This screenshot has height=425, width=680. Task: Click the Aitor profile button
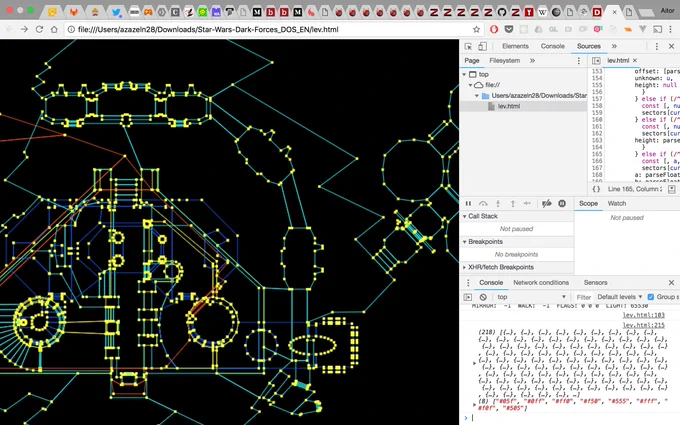point(667,11)
